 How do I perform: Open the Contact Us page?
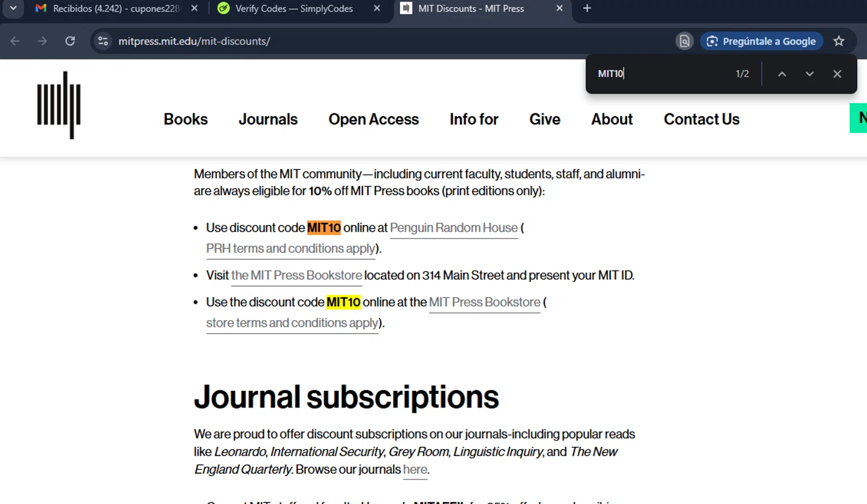point(701,119)
